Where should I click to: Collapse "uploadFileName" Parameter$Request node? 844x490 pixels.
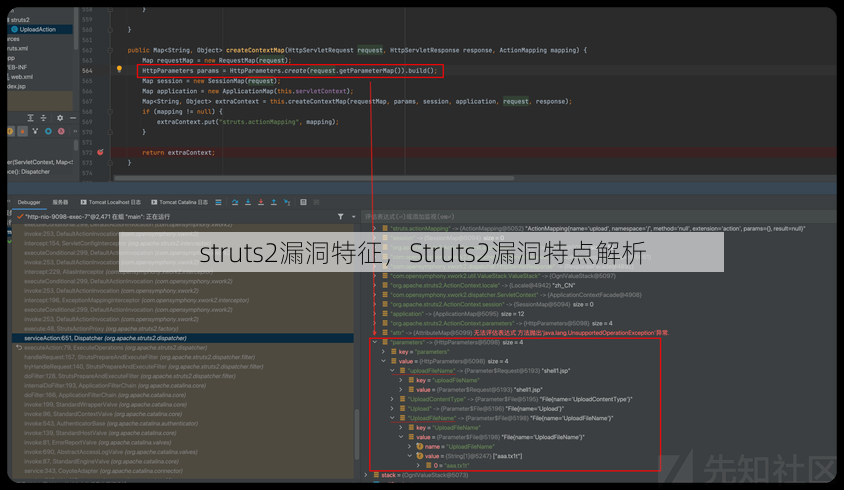(x=392, y=370)
